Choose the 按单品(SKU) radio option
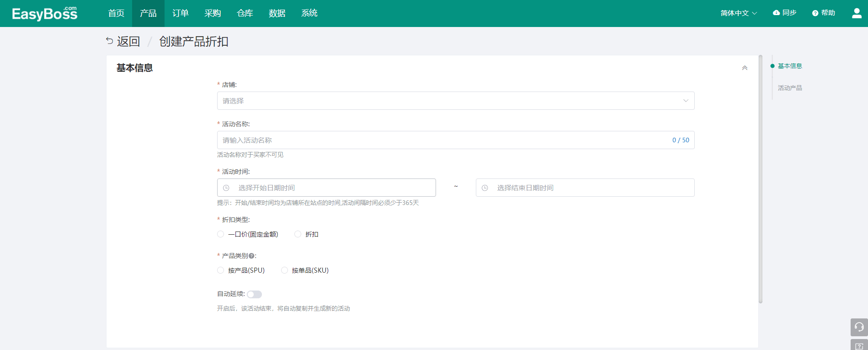868x350 pixels. (284, 270)
